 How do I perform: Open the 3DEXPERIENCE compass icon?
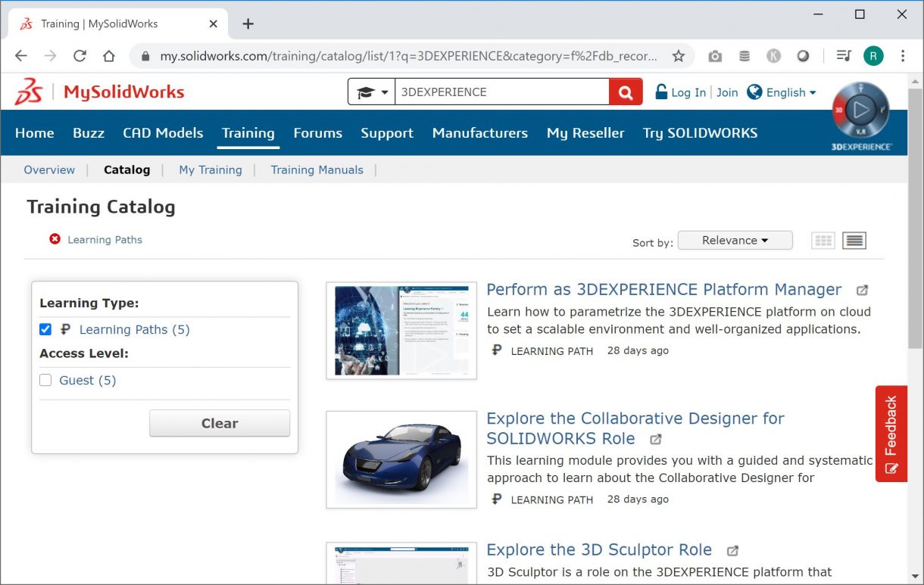coord(861,112)
